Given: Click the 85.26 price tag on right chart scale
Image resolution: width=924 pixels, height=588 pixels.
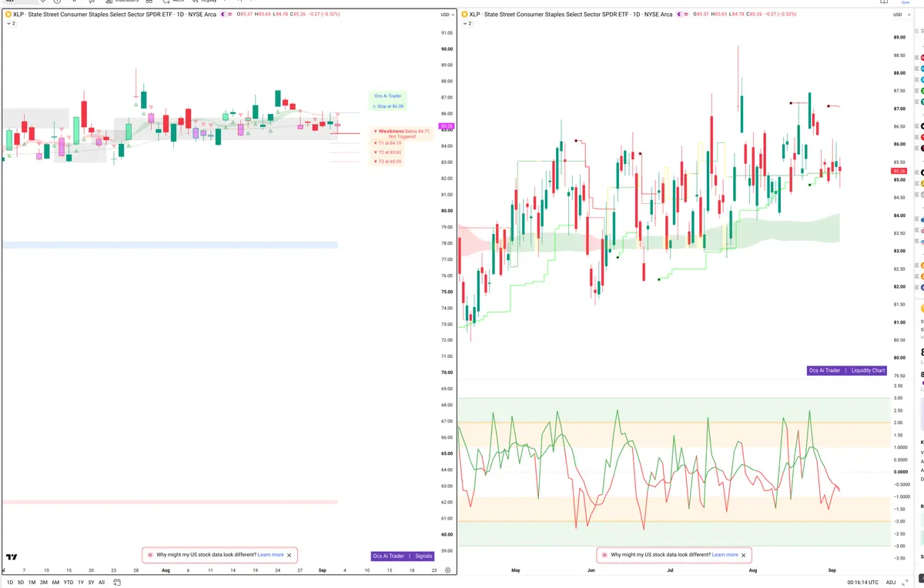Looking at the screenshot, I should point(900,171).
